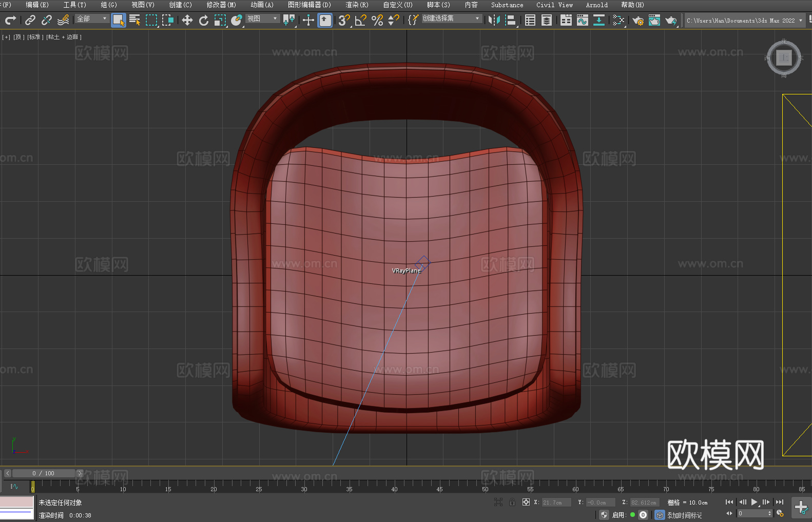
Task: Click the X coordinate field
Action: [556, 502]
